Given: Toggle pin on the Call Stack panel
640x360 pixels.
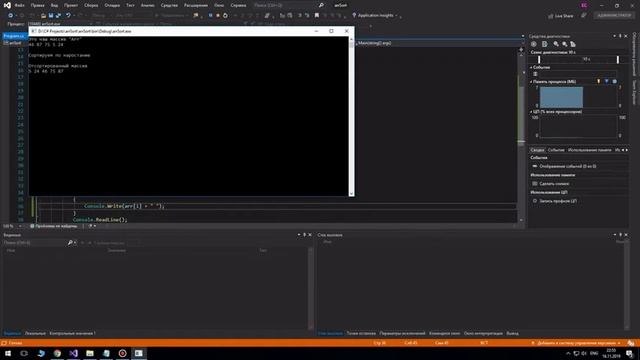Looking at the screenshot, I should click(x=620, y=235).
